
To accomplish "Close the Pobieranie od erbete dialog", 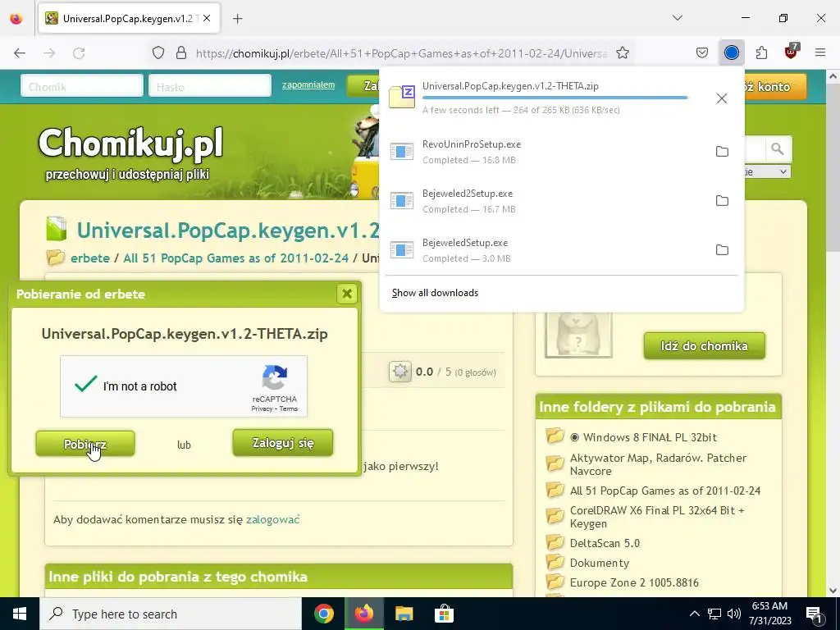I will pyautogui.click(x=347, y=294).
